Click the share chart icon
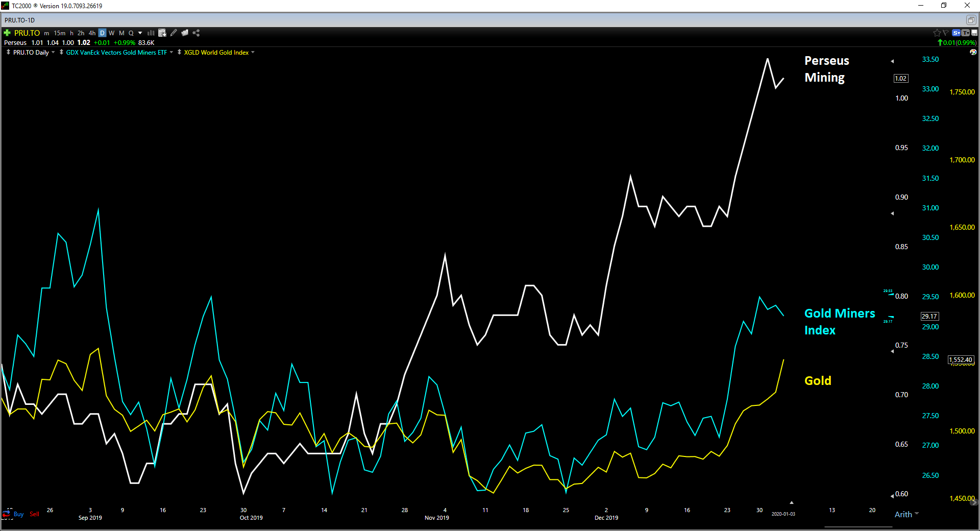 click(196, 33)
